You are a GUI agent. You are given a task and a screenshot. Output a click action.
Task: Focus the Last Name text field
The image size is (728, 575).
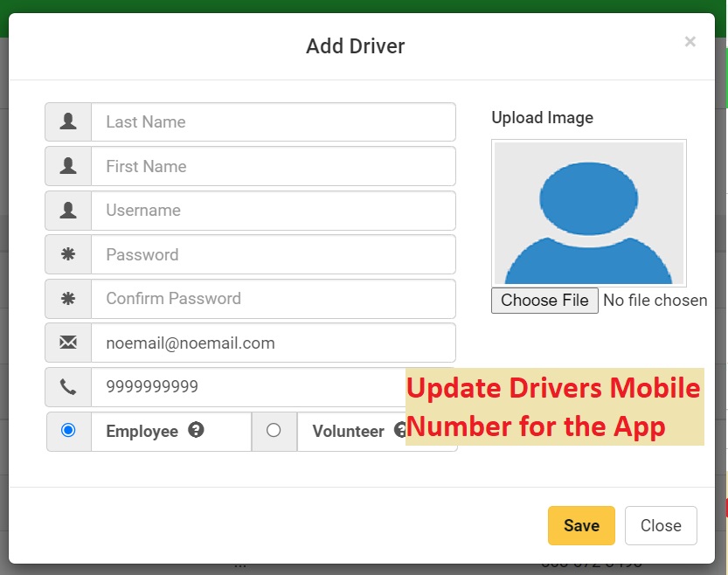(273, 121)
